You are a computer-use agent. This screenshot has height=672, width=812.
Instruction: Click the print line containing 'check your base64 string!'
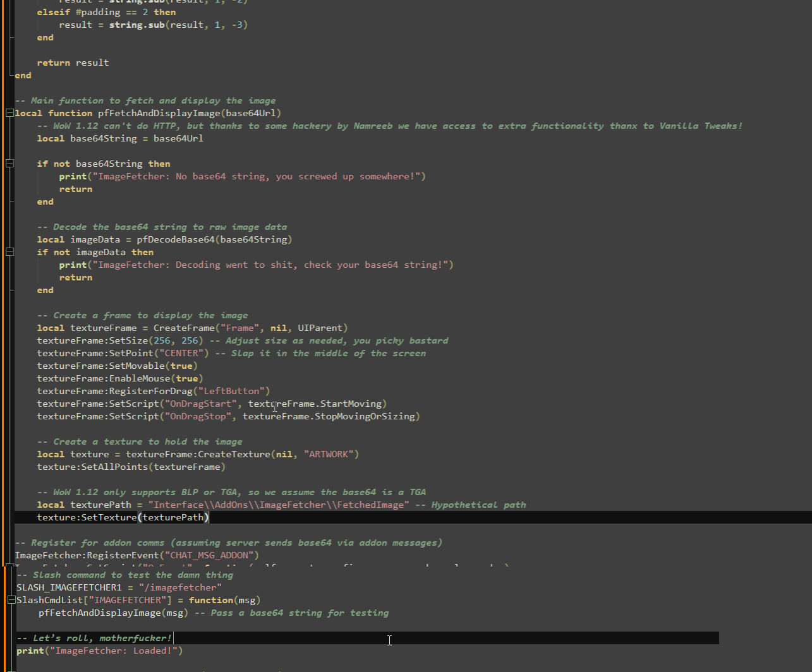(256, 265)
